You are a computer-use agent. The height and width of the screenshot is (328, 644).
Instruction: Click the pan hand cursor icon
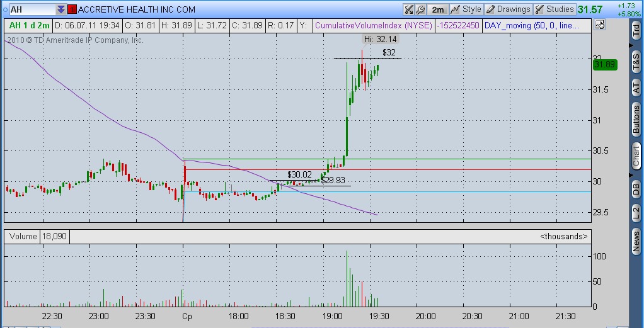click(x=599, y=25)
